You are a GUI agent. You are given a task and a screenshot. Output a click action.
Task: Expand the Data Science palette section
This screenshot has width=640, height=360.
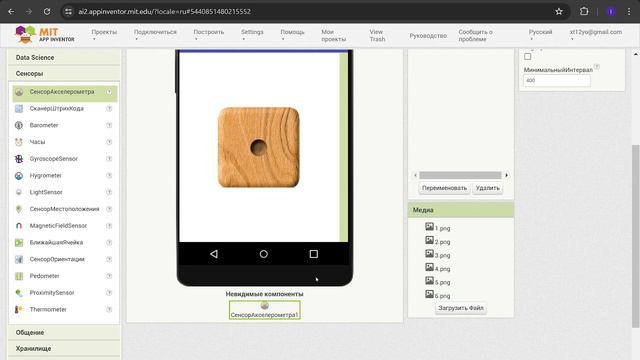pyautogui.click(x=64, y=58)
